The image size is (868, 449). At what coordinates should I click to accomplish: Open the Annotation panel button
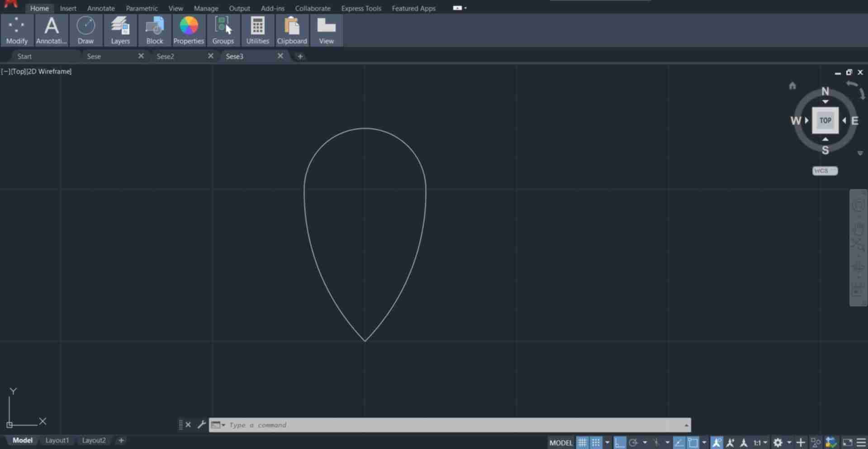click(52, 30)
